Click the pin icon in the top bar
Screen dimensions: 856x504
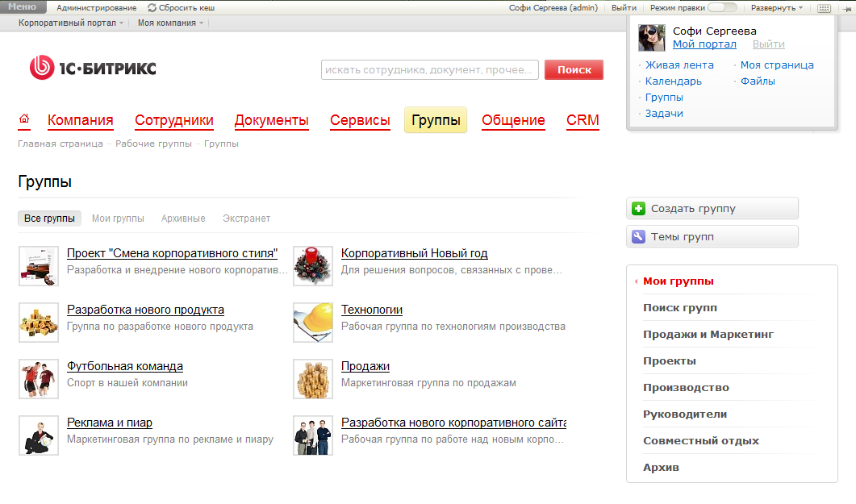pos(845,8)
